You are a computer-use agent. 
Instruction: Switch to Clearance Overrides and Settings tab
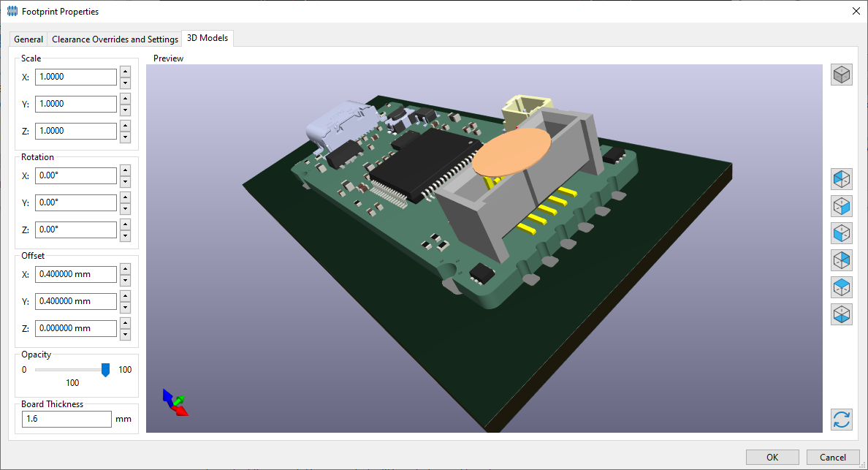click(x=115, y=39)
